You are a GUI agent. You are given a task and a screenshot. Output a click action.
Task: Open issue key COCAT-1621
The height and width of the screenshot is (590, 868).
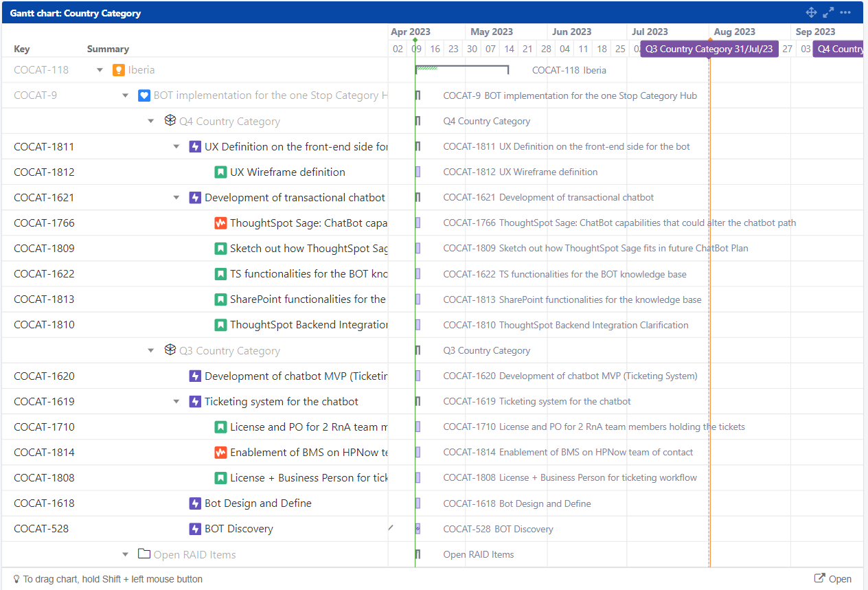[44, 197]
